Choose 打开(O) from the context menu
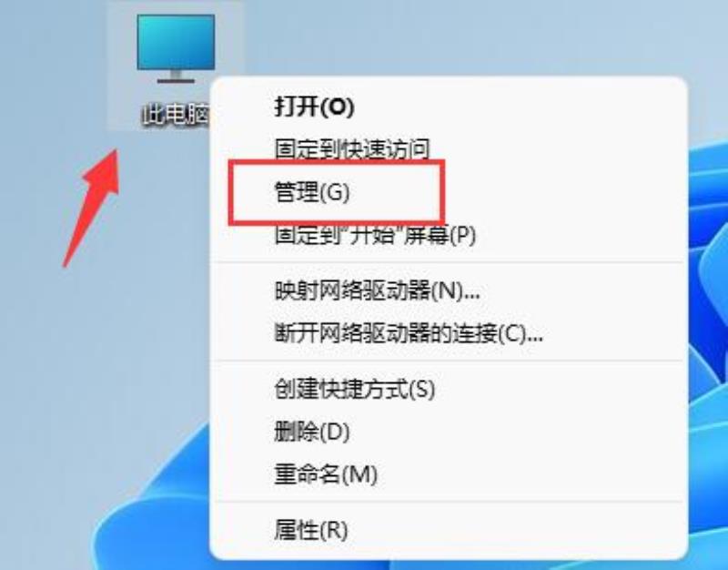728x570 pixels. pos(314,107)
